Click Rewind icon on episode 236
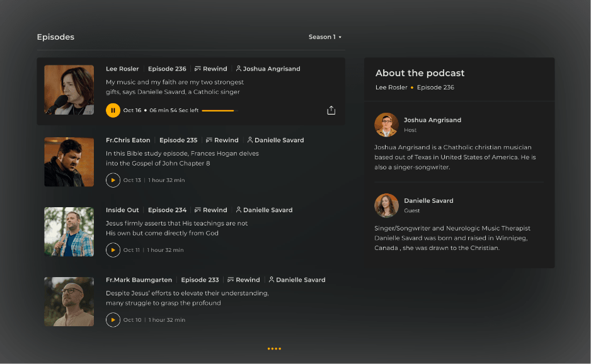Viewport: 591px width, 364px height. [198, 69]
